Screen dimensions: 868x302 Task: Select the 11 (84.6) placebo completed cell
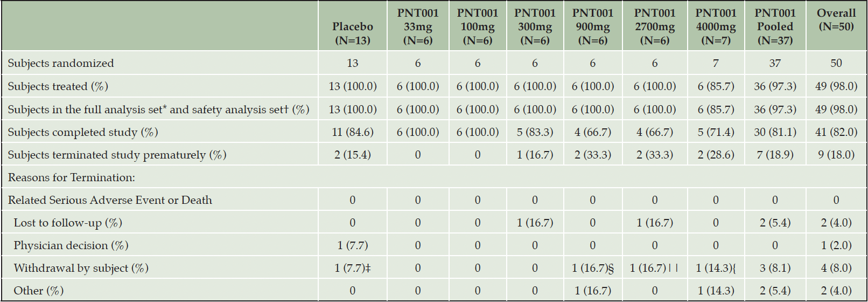point(353,132)
